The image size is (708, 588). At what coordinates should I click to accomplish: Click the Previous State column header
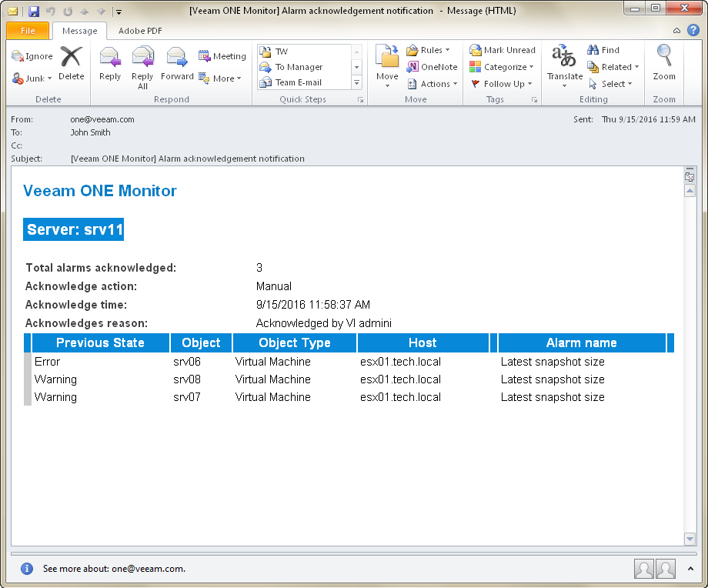point(100,342)
